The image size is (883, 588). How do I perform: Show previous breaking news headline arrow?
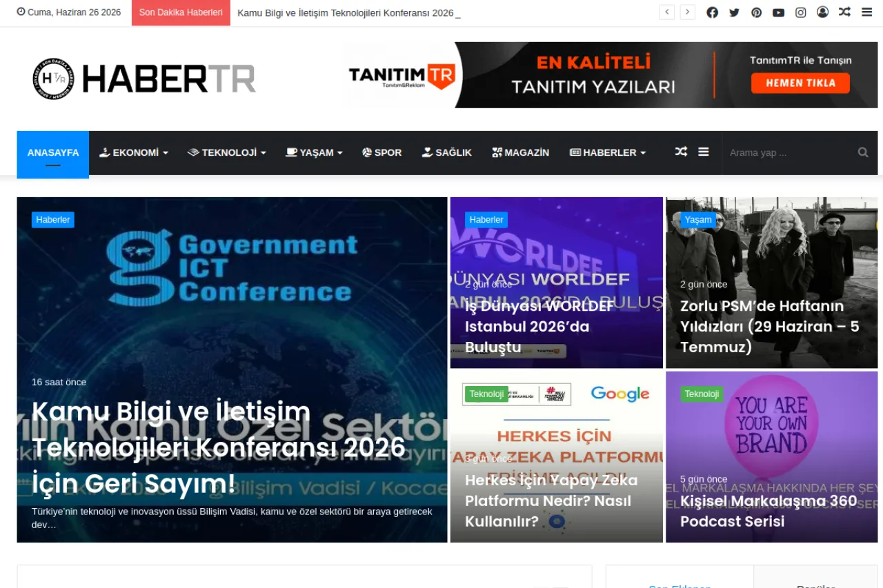pyautogui.click(x=666, y=12)
